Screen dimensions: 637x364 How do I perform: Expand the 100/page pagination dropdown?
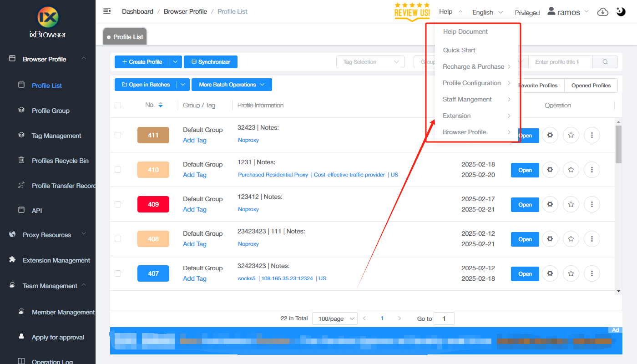coord(334,318)
